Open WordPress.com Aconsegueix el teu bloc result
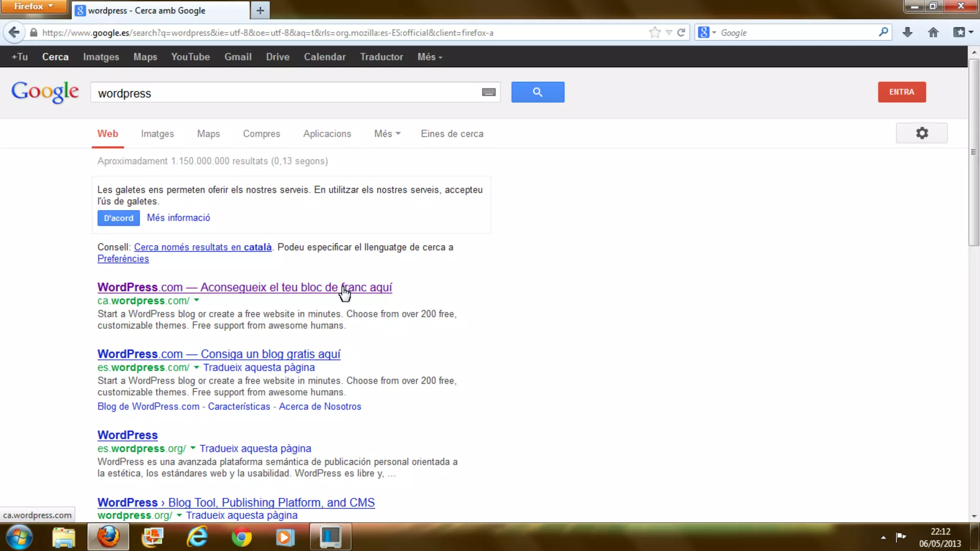The image size is (980, 551). tap(245, 287)
